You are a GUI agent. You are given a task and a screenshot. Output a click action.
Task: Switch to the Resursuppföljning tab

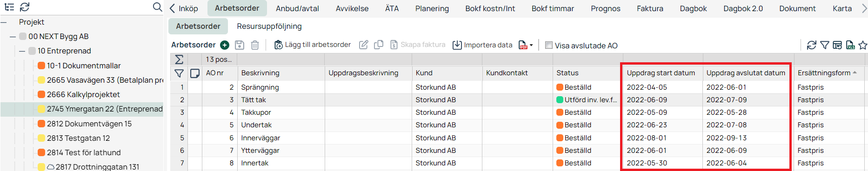(269, 26)
